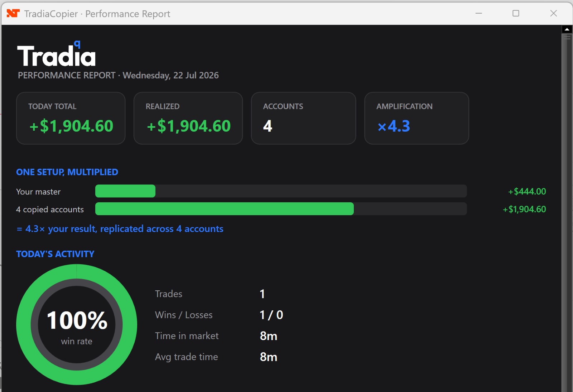This screenshot has width=573, height=392.
Task: Click the '×4.3' amplification value
Action: 394,126
